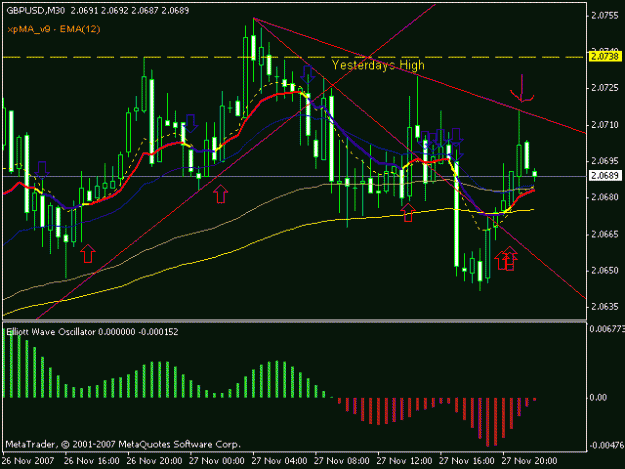The width and height of the screenshot is (625, 469).
Task: Click the 2.0680 price axis label
Action: [605, 197]
